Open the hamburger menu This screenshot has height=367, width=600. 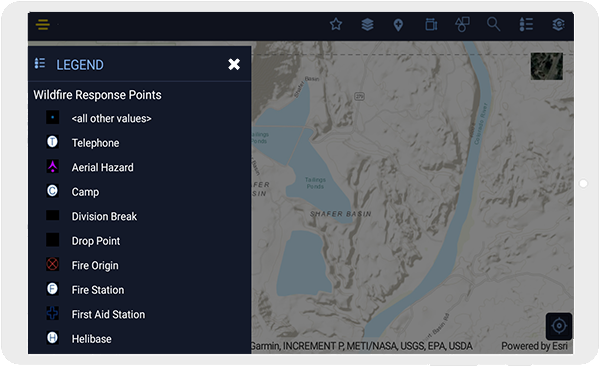(x=42, y=24)
